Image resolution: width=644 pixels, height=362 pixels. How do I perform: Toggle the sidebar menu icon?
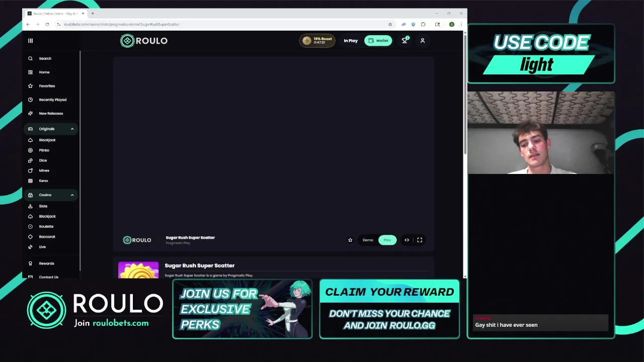30,41
